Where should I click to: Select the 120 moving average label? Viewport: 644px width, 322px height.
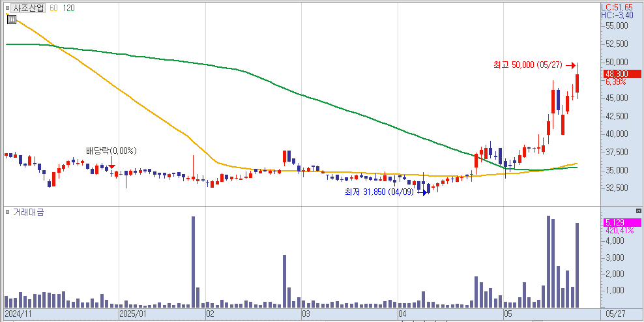pyautogui.click(x=68, y=8)
